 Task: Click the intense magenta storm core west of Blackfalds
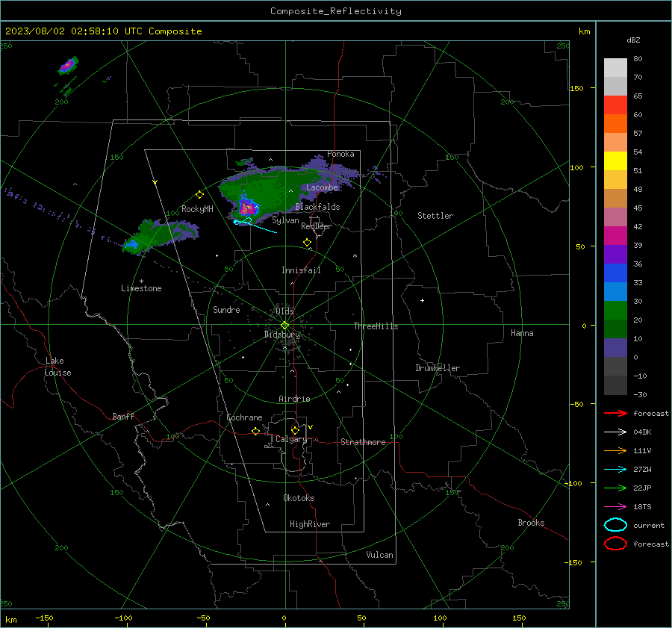[247, 208]
